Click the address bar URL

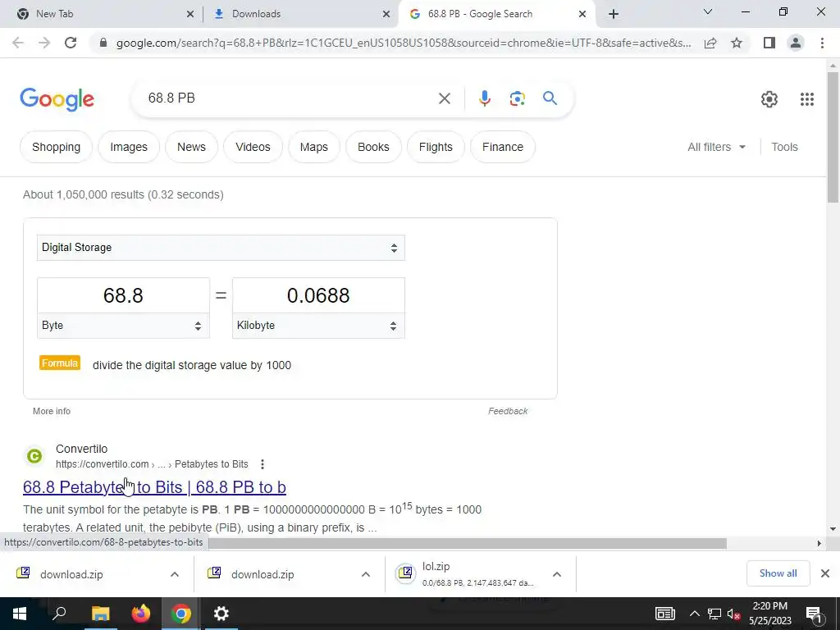point(404,43)
